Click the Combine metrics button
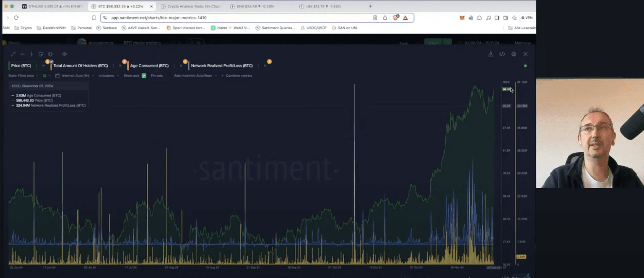The image size is (644, 278). click(x=239, y=76)
